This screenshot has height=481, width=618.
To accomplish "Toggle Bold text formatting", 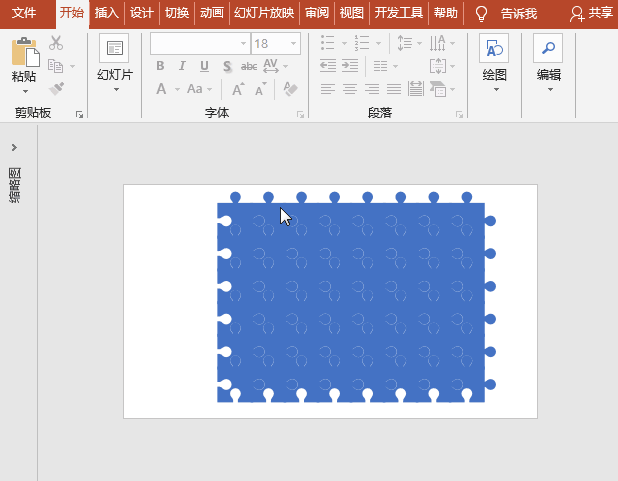I will [x=160, y=66].
